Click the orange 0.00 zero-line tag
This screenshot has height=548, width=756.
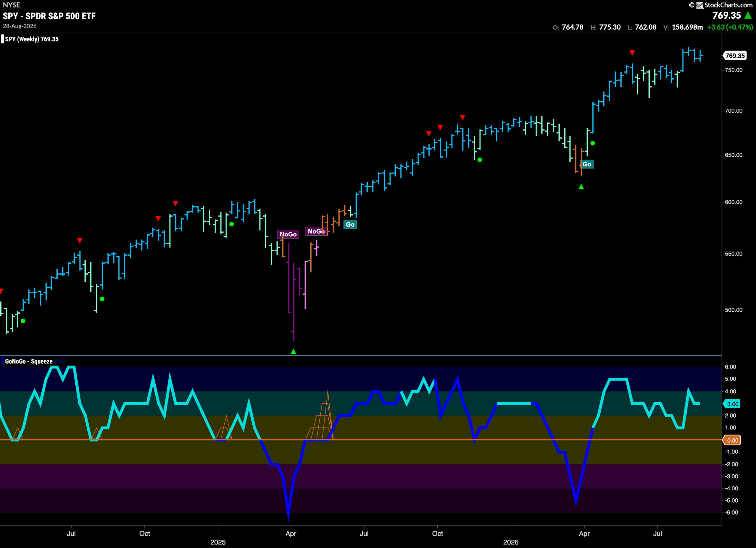pyautogui.click(x=732, y=440)
